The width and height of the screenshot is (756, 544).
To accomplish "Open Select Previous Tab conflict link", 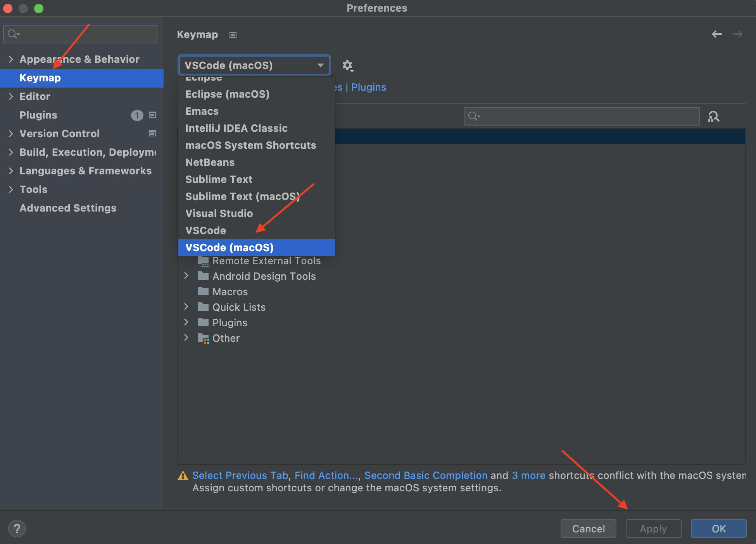I will point(240,475).
